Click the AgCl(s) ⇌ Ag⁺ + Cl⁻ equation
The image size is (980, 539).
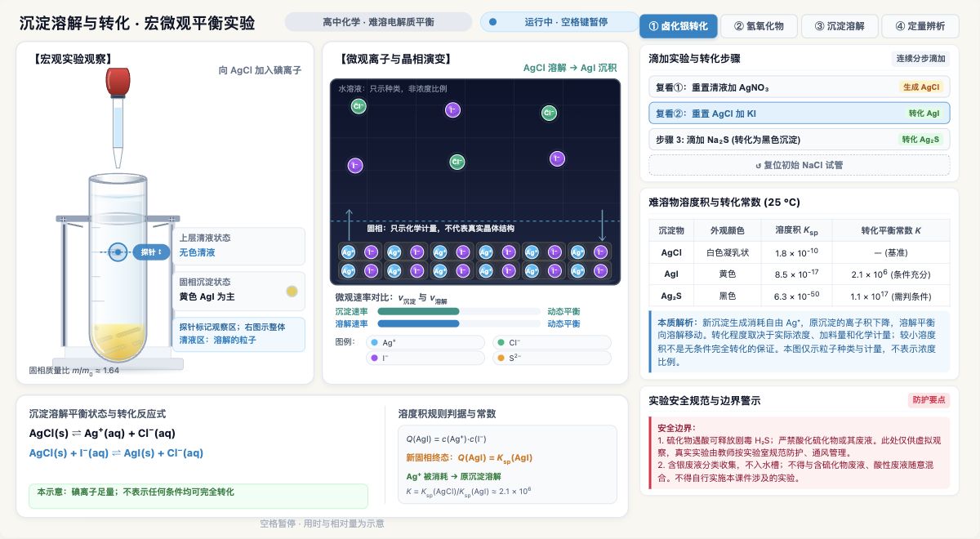point(102,433)
